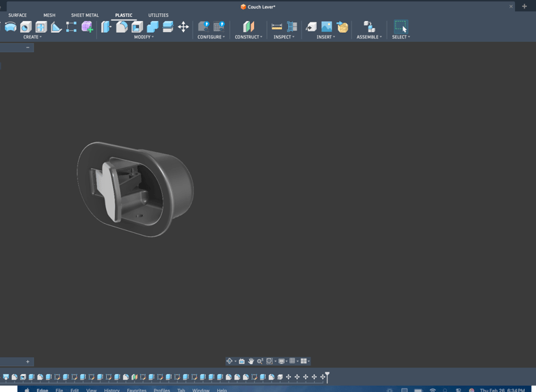
Task: Click the timeline end marker
Action: [x=327, y=376]
